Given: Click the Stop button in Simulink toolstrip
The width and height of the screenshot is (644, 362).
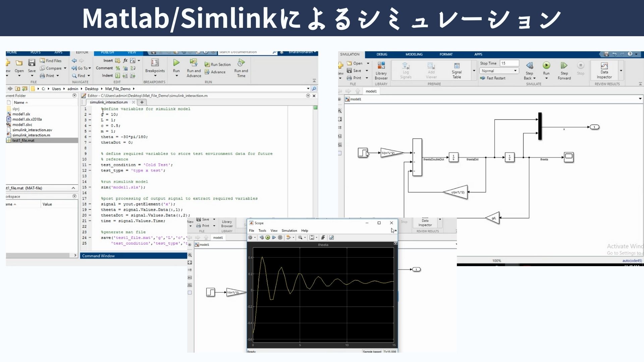Looking at the screenshot, I should pyautogui.click(x=581, y=68).
